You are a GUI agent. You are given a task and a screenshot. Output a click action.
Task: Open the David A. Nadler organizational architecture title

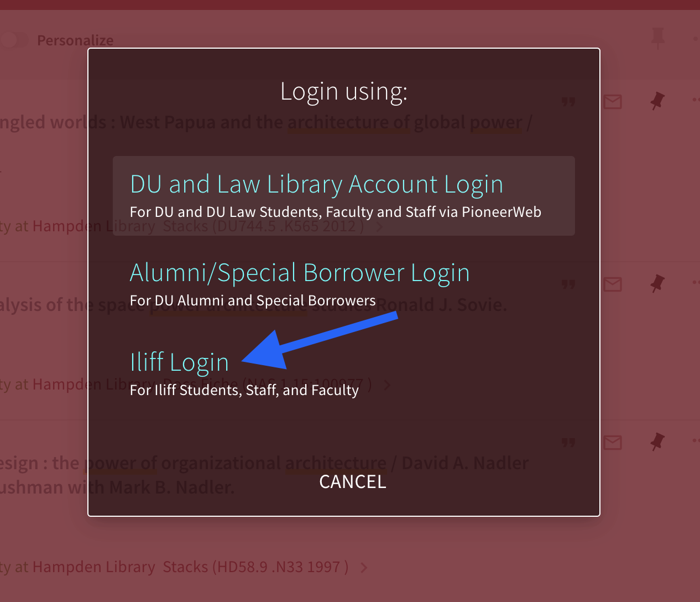(x=264, y=475)
